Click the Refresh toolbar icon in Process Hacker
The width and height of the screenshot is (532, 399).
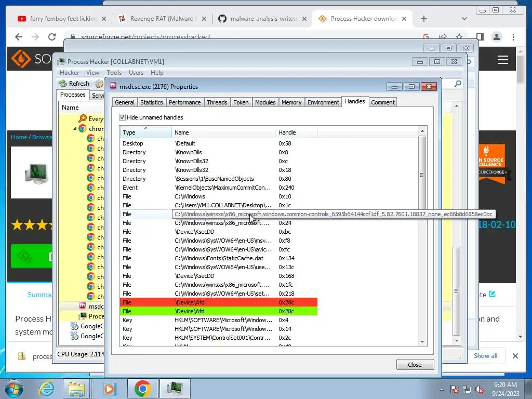coord(63,84)
